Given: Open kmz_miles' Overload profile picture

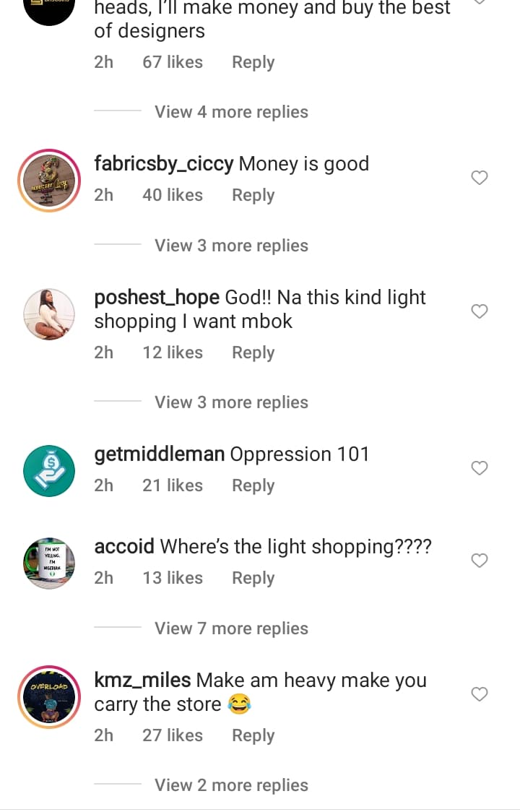Looking at the screenshot, I should 49,697.
